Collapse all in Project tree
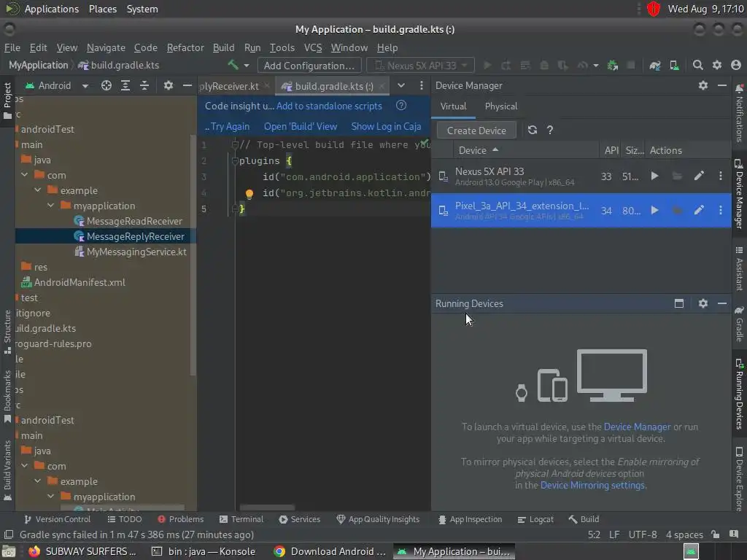The width and height of the screenshot is (747, 560). tap(144, 85)
